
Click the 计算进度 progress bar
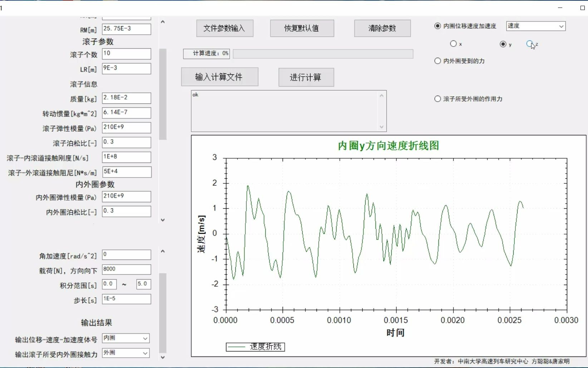coord(323,54)
